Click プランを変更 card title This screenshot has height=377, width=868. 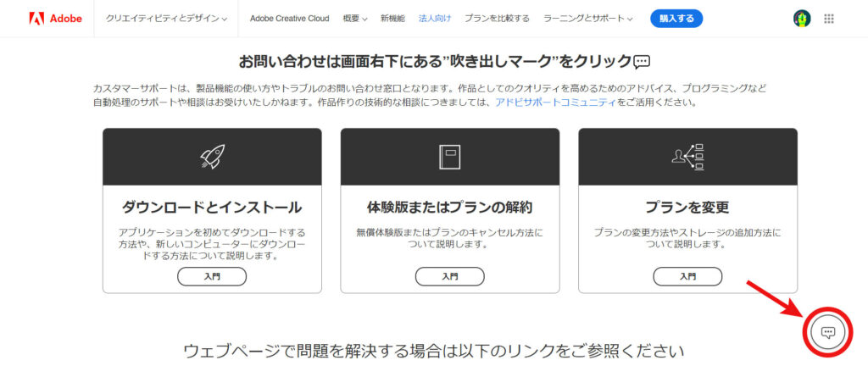tap(687, 208)
